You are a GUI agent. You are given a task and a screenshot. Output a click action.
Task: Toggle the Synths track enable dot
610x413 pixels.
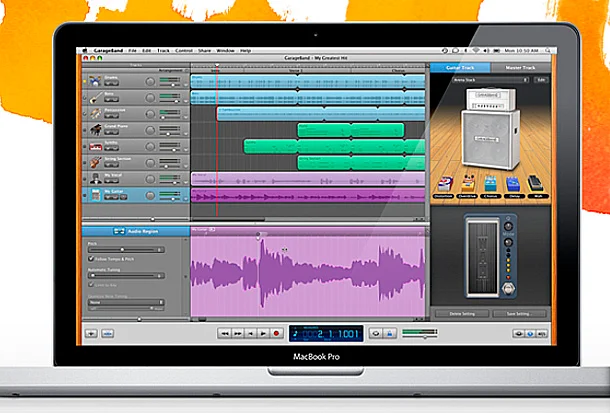point(84,147)
